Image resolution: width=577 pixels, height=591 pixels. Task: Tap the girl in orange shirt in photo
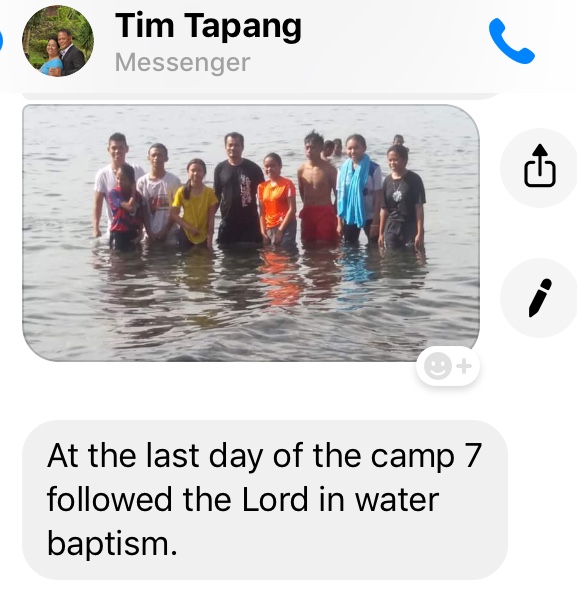(x=277, y=200)
